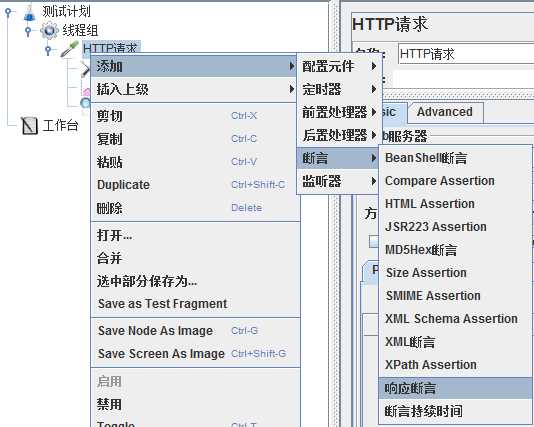The height and width of the screenshot is (427, 534).
Task: Expand the 断言 submenu
Action: click(337, 158)
